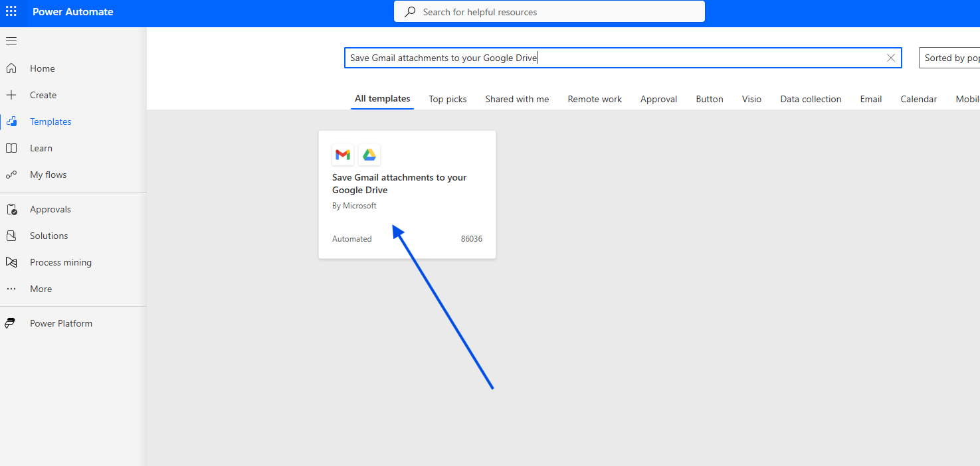The height and width of the screenshot is (466, 980).
Task: Open the app launcher waffle icon
Action: pyautogui.click(x=11, y=12)
